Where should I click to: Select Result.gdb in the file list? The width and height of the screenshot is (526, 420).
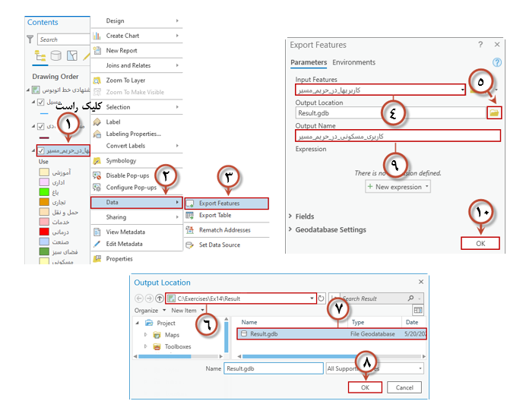(264, 333)
